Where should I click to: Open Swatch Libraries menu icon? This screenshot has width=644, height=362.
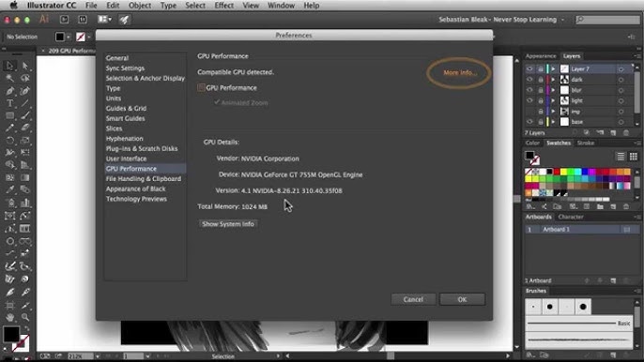tap(530, 206)
